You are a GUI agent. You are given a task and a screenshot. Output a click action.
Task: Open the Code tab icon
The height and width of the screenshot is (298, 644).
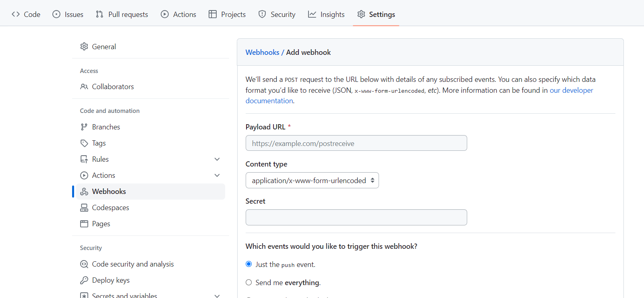(x=16, y=15)
